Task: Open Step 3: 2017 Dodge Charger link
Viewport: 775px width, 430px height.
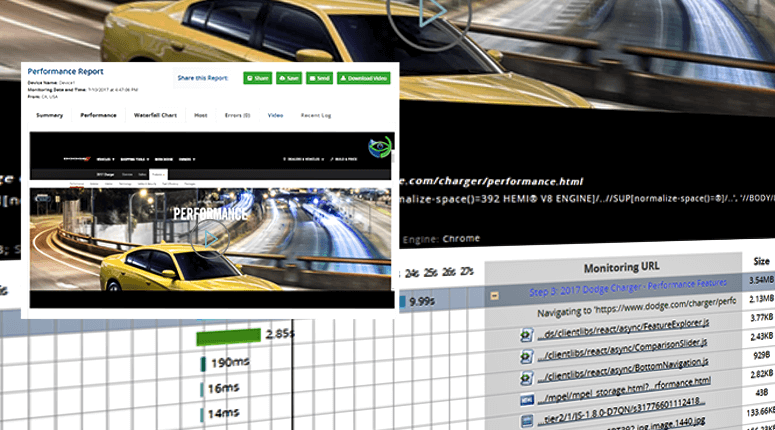Action: coord(628,288)
